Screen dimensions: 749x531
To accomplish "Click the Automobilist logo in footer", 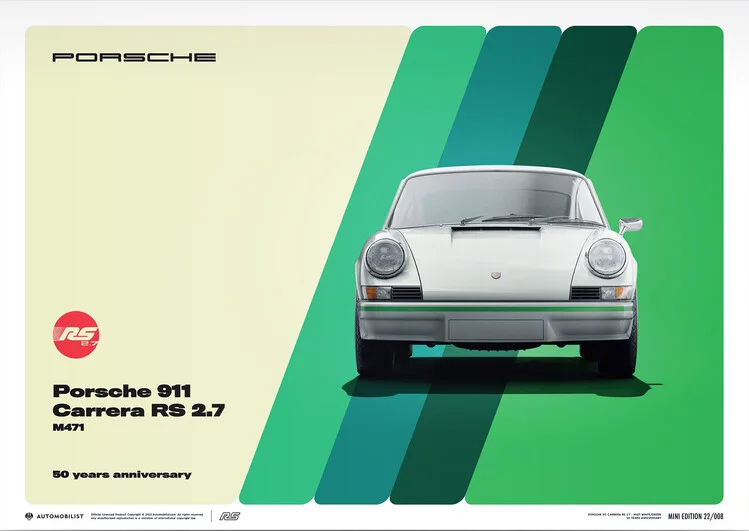I will coord(54,516).
